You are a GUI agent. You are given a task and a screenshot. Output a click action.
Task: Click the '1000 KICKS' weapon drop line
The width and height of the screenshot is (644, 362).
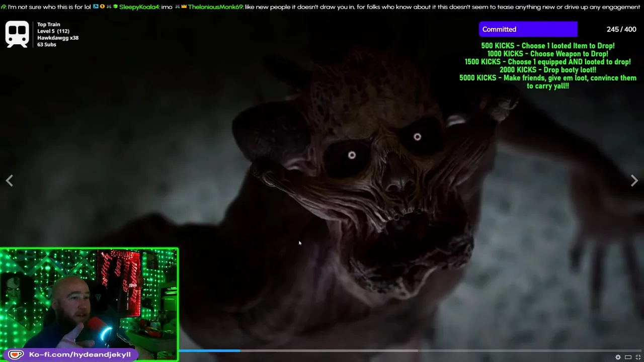(547, 54)
